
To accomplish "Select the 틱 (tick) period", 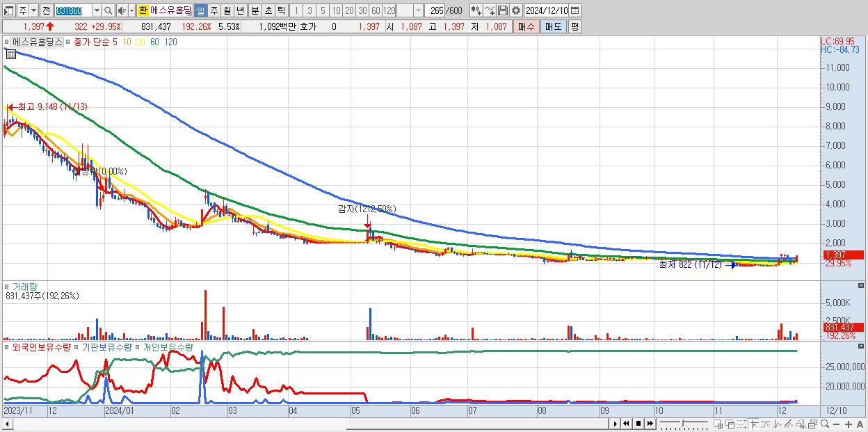I will click(x=281, y=10).
